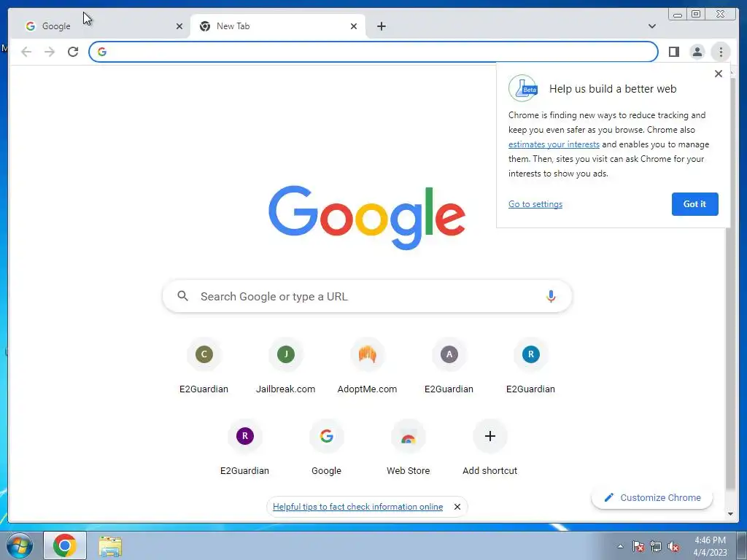This screenshot has height=560, width=747.
Task: Close the Google tab
Action: pyautogui.click(x=179, y=26)
